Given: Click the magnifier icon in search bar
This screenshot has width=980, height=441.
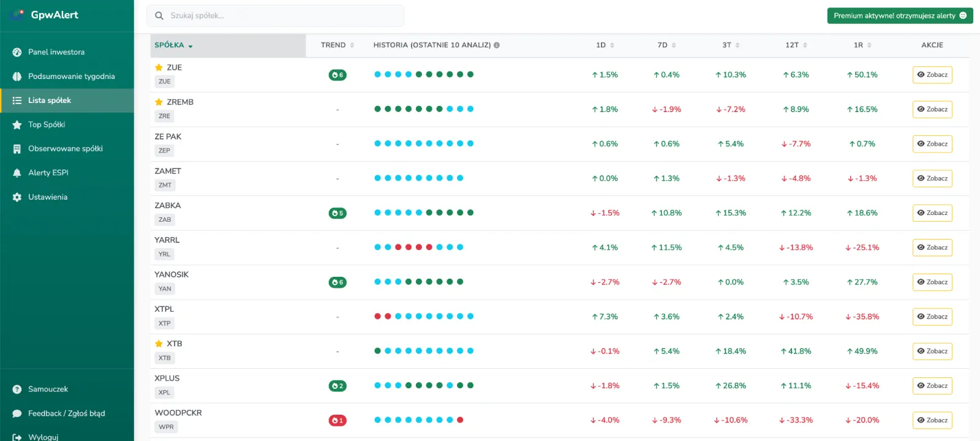Looking at the screenshot, I should coord(159,16).
